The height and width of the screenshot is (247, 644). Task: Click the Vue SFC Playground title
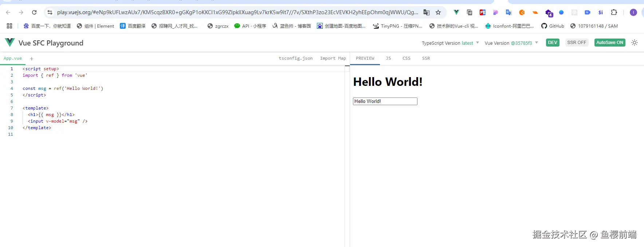click(51, 43)
